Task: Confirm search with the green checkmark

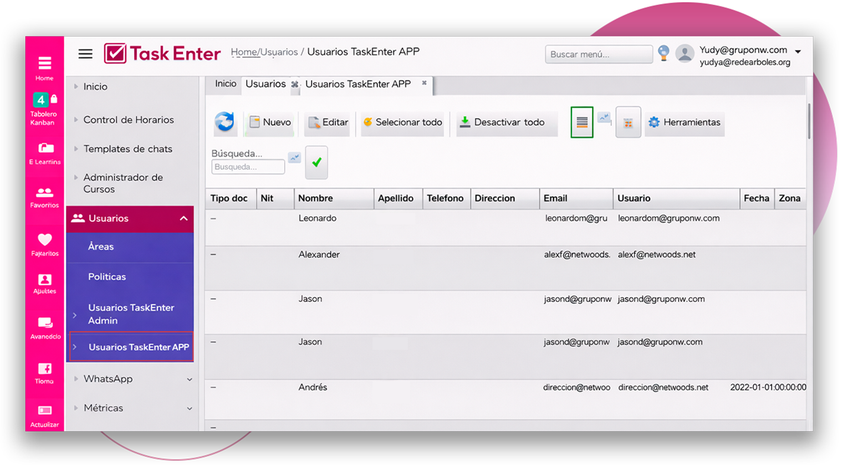Action: 316,162
